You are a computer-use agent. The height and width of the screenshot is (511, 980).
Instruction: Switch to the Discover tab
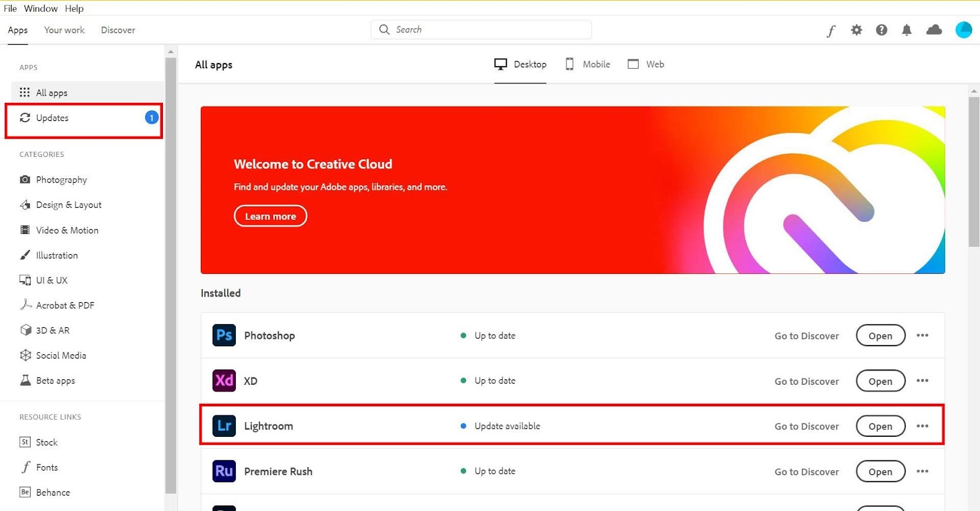pos(118,30)
